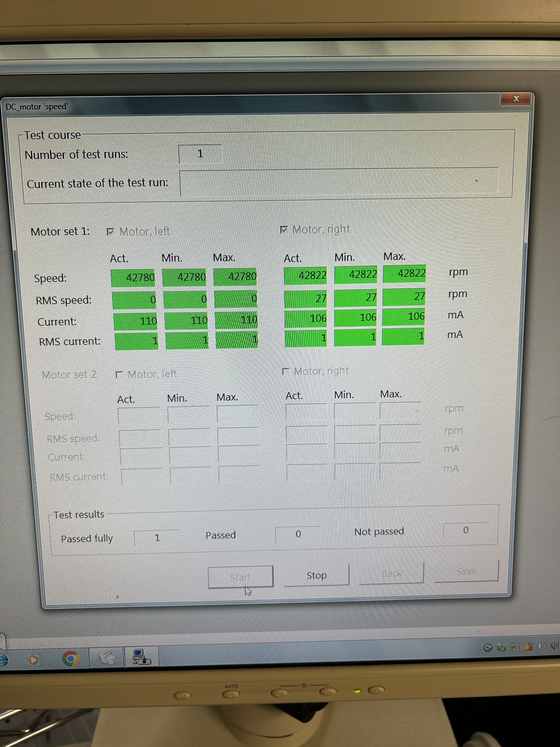Select left motor Speed Min. value 42780
560x747 pixels.
click(x=184, y=277)
